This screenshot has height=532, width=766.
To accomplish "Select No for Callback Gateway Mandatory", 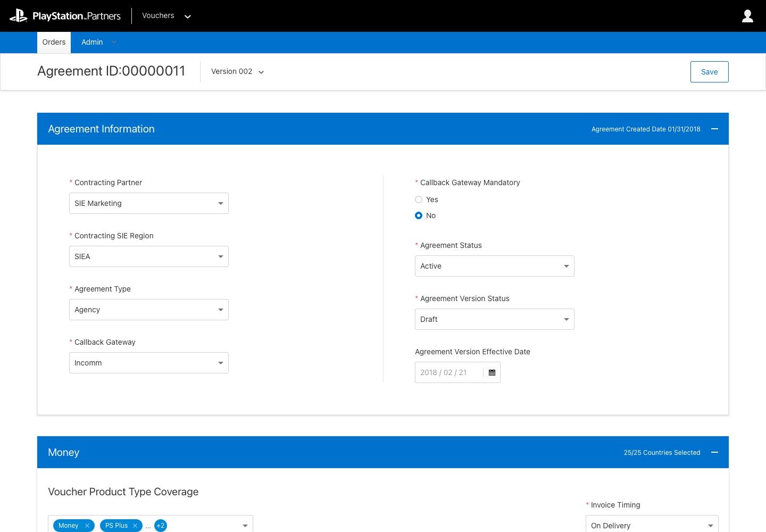I will [419, 215].
